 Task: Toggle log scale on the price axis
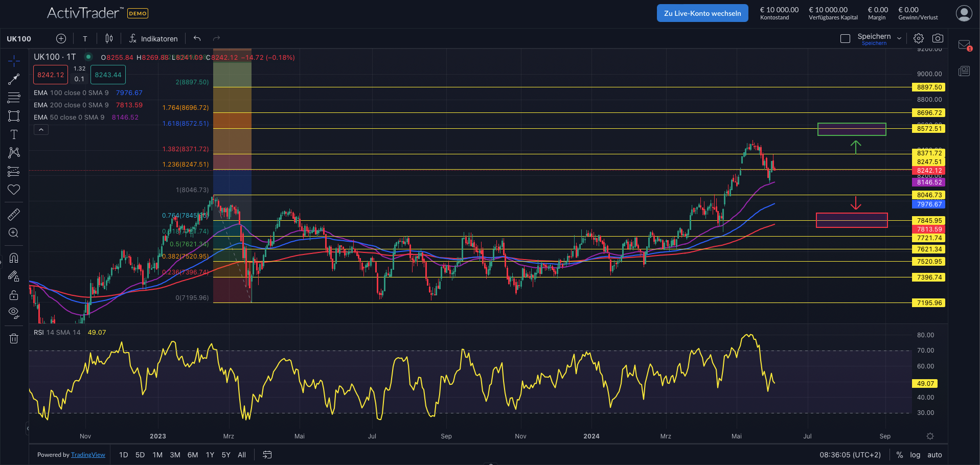tap(915, 454)
